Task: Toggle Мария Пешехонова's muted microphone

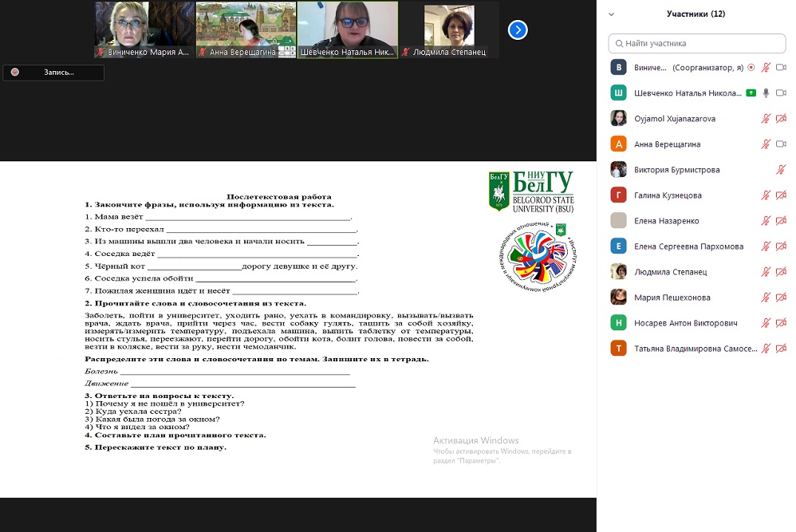Action: click(766, 298)
